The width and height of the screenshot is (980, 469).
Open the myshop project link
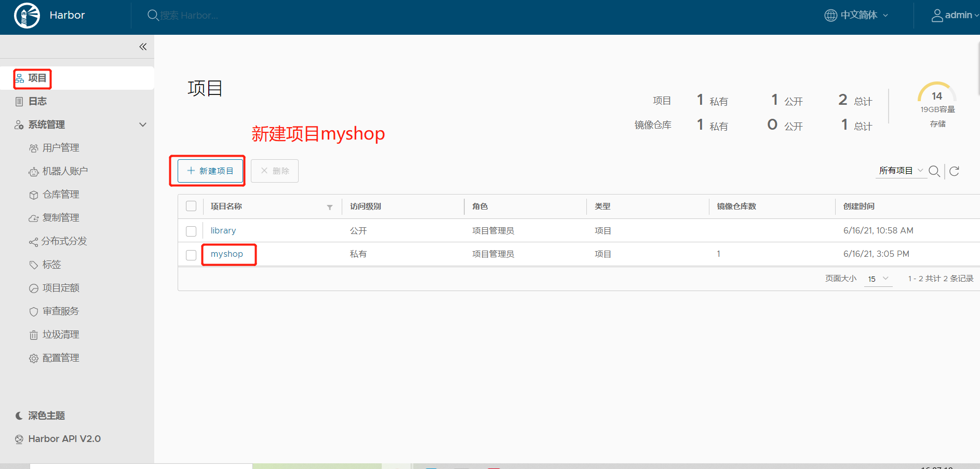pos(227,254)
